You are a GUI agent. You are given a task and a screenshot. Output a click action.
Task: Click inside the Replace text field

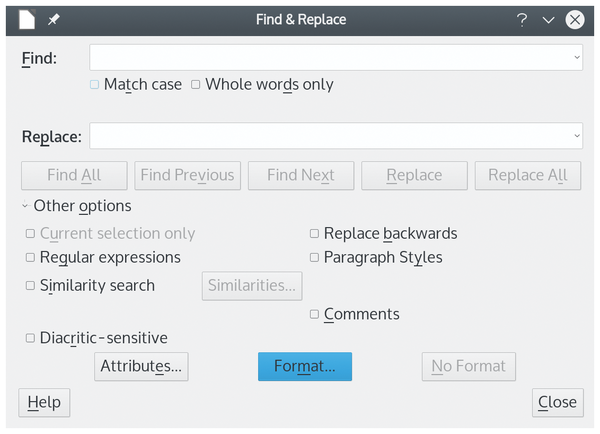pyautogui.click(x=331, y=136)
